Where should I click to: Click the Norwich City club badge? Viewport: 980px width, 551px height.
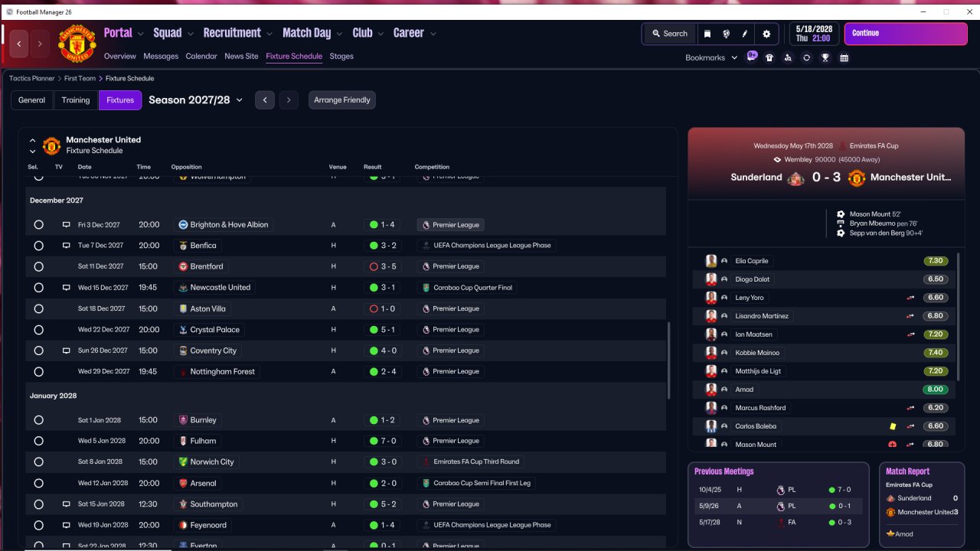click(183, 462)
